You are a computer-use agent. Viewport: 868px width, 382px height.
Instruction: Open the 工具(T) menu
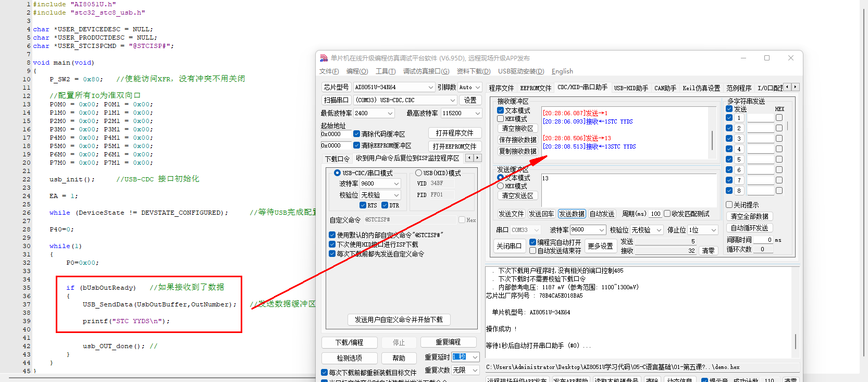[x=386, y=71]
